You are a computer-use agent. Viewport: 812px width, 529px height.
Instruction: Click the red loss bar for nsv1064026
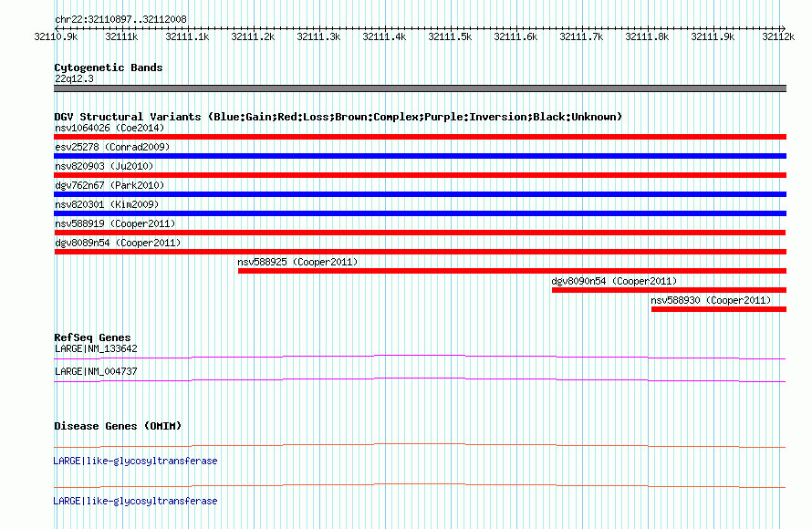click(420, 137)
